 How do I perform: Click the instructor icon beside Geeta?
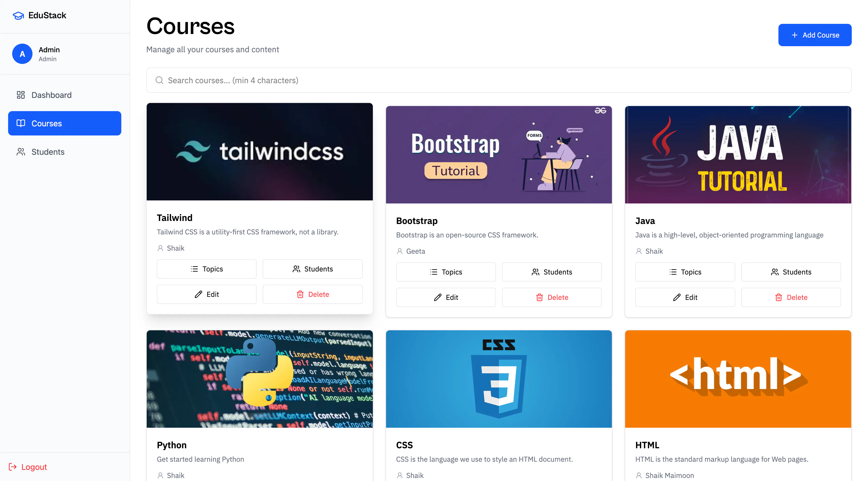400,251
